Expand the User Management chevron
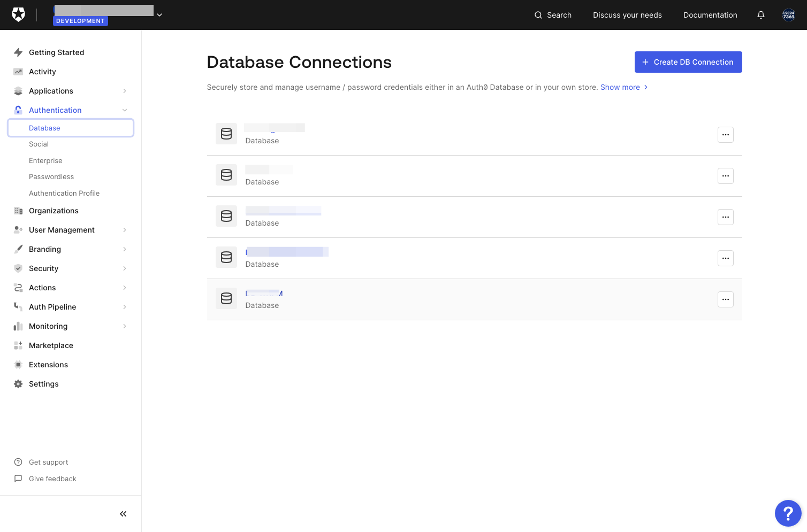 (x=125, y=230)
